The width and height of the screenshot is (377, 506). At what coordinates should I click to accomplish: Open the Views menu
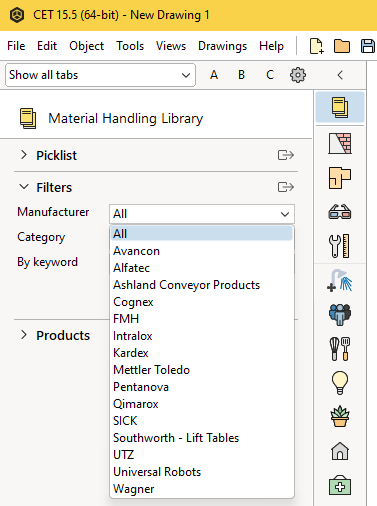171,46
